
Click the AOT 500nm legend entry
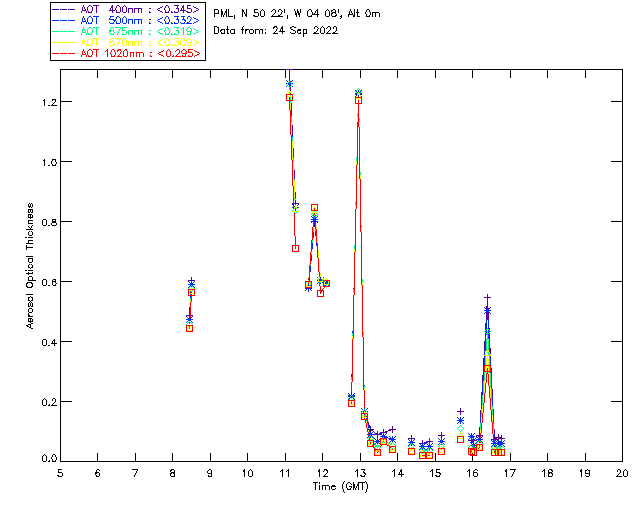(x=127, y=20)
